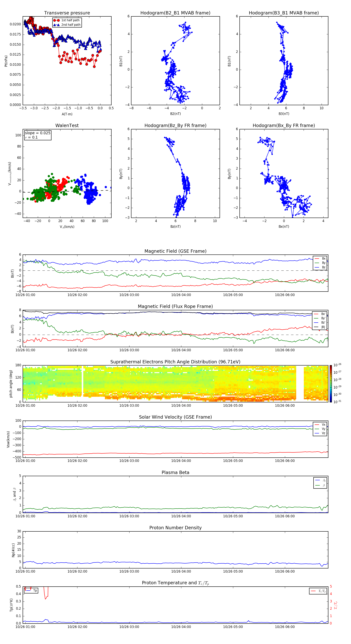This screenshot has height=644, width=351.
Task: Click the 'Magnetic Field (GSE Frame)' title
Action: pyautogui.click(x=175, y=251)
